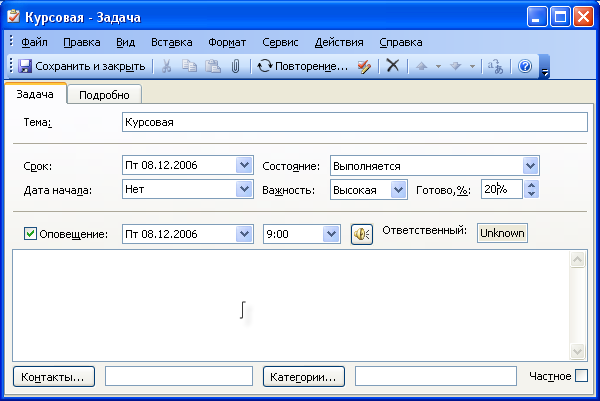
Task: Open the Правка menu
Action: coord(82,42)
